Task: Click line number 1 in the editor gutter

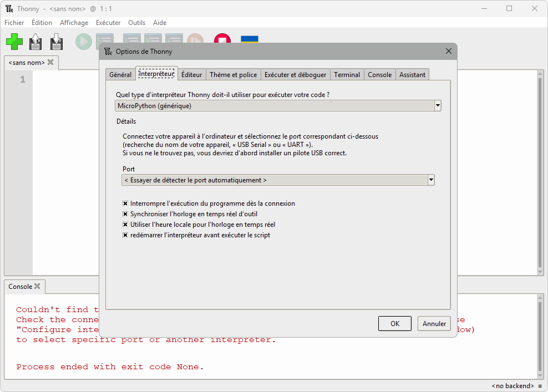Action: (23, 79)
